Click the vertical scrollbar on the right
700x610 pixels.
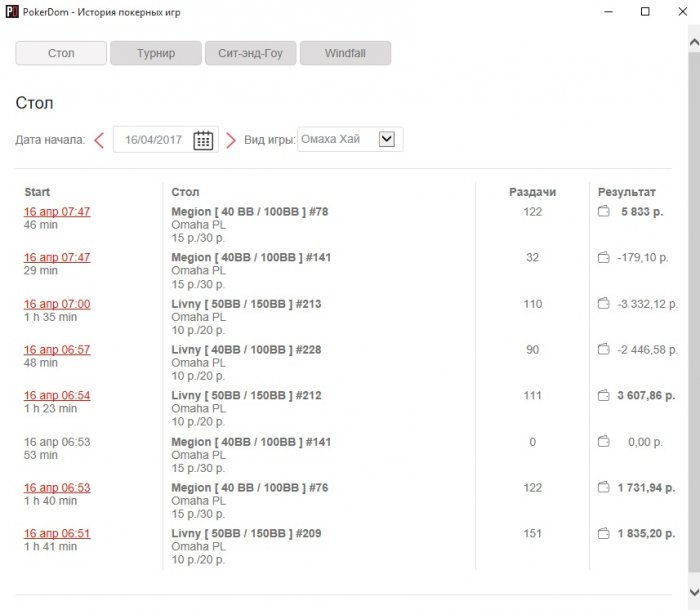pyautogui.click(x=694, y=300)
